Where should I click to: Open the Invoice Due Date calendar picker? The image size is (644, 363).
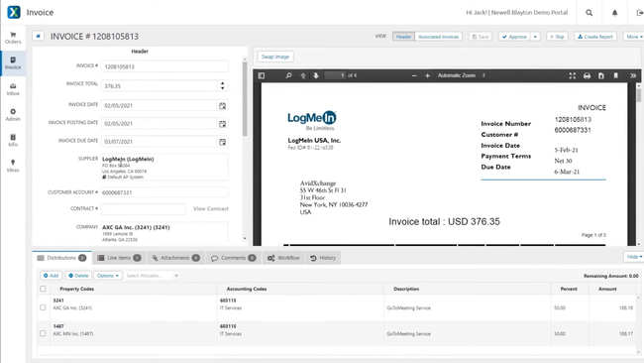pyautogui.click(x=222, y=142)
